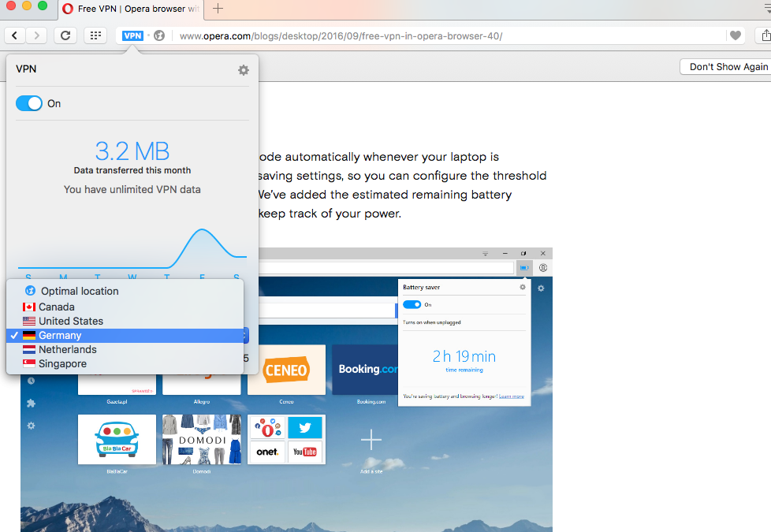Choose Netherlands as VPN location
The image size is (771, 532).
click(125, 350)
